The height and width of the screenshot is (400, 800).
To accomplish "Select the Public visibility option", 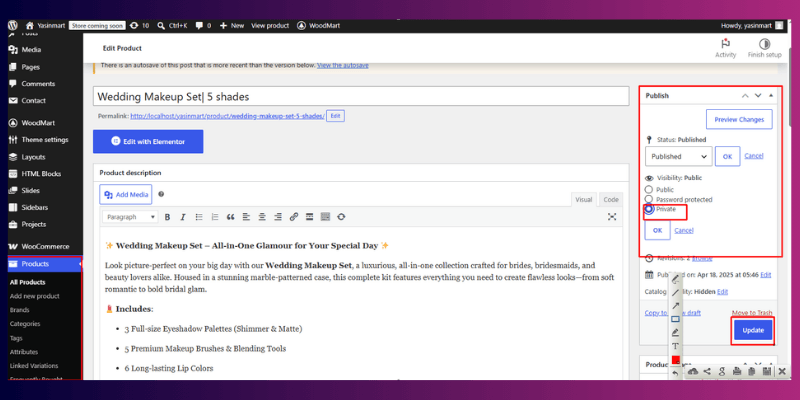I will pos(649,190).
